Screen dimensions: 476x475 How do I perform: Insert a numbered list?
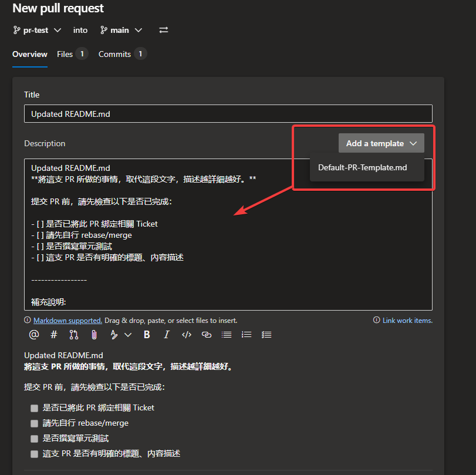[x=246, y=334]
